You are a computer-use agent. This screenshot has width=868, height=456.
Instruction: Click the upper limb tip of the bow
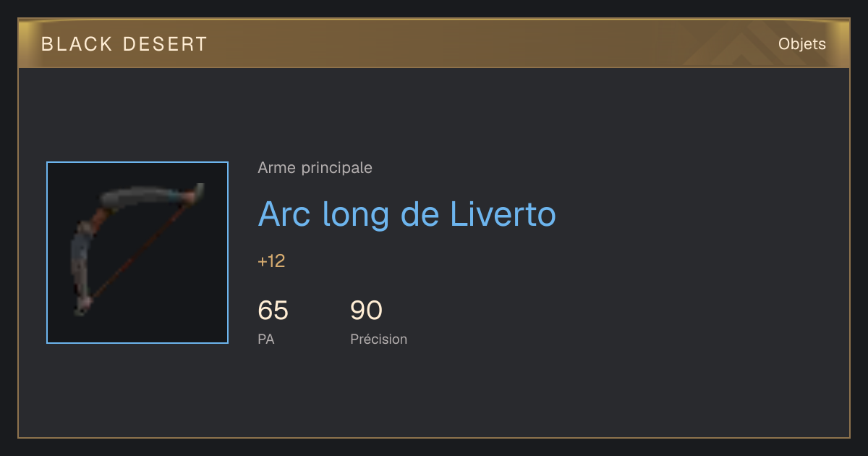(x=197, y=192)
